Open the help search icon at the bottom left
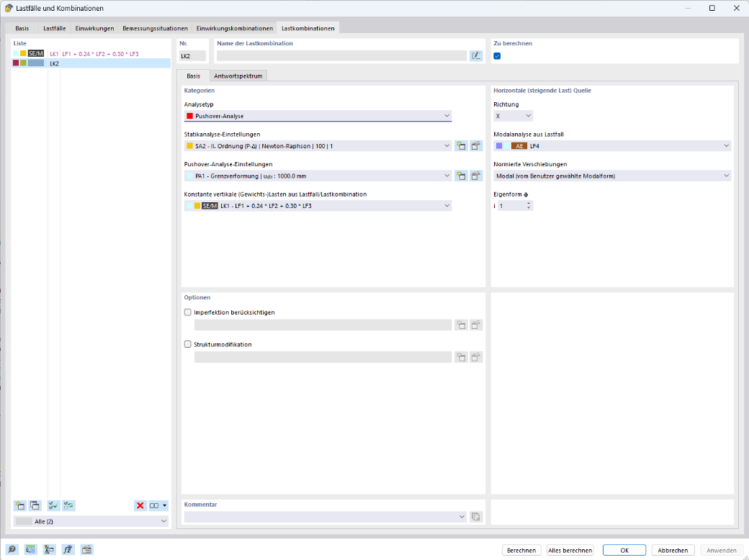Image resolution: width=749 pixels, height=560 pixels. [x=12, y=550]
